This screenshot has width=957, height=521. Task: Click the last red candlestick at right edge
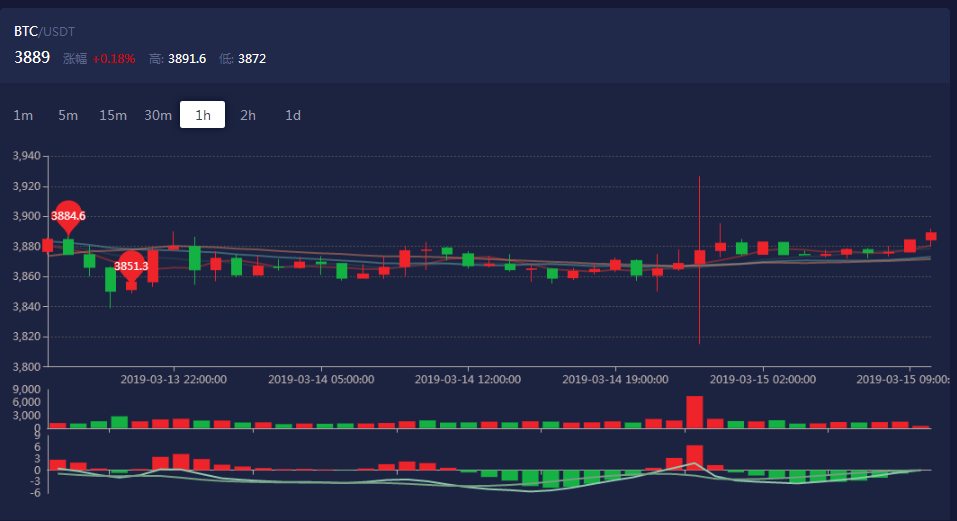tap(931, 236)
